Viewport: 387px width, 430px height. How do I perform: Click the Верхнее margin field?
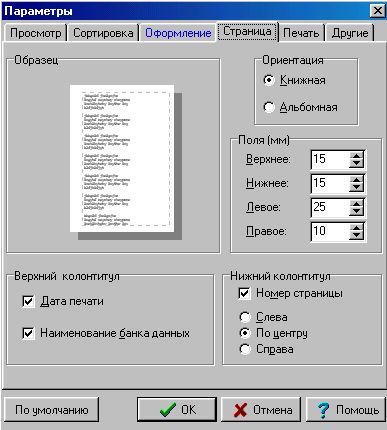(330, 159)
